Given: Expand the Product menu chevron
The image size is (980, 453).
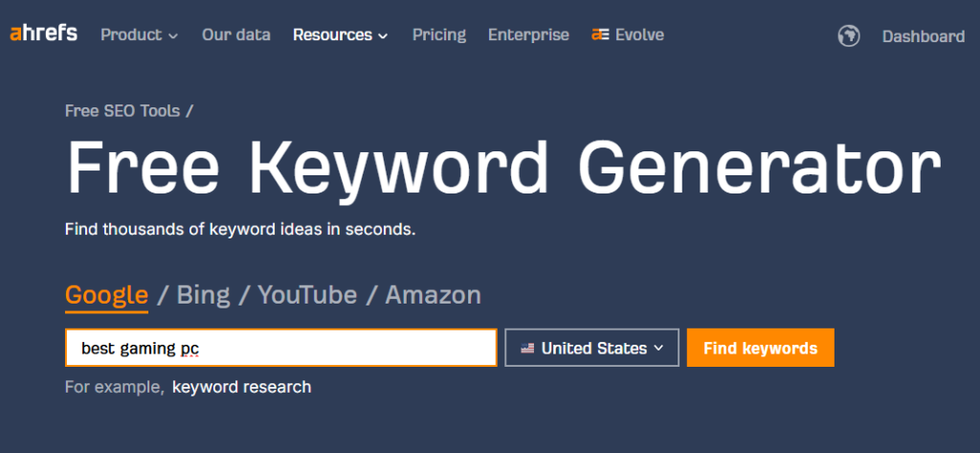Looking at the screenshot, I should [x=173, y=35].
